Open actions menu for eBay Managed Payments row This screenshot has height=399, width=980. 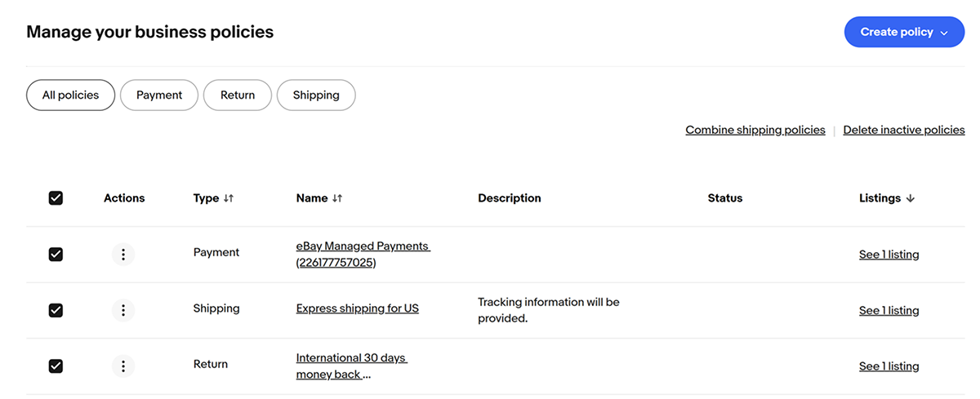[123, 255]
